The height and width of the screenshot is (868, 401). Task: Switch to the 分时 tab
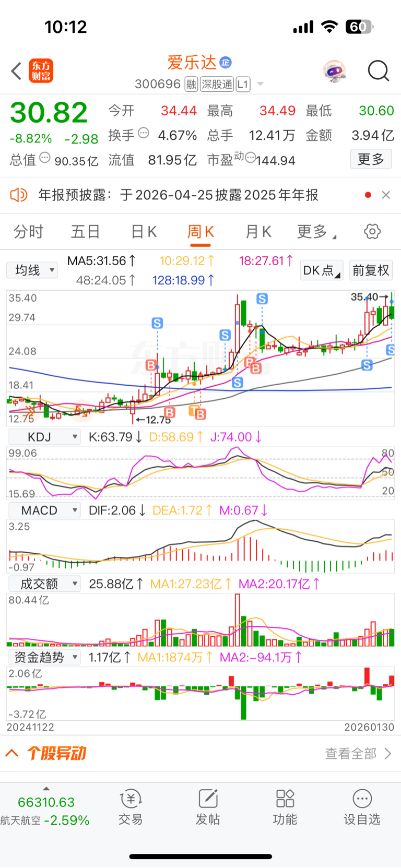click(x=28, y=232)
